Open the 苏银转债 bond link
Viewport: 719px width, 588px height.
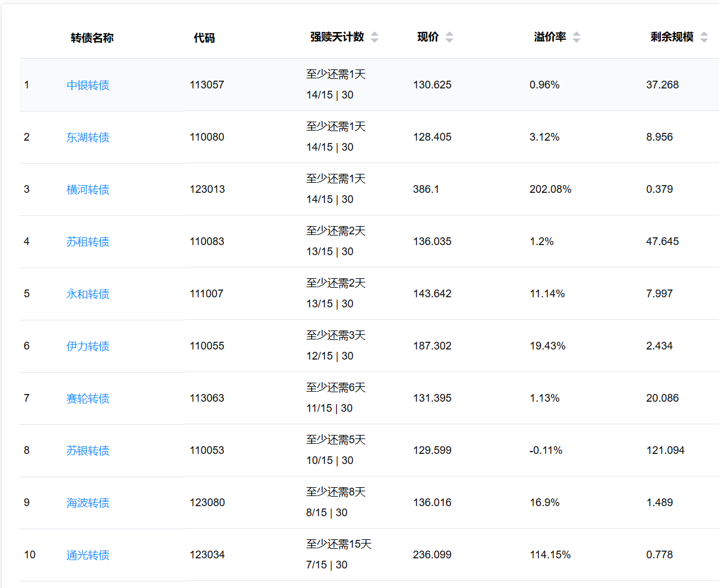88,450
